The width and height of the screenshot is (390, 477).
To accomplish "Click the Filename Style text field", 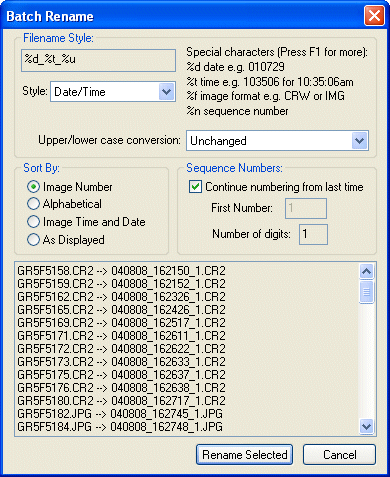I will pyautogui.click(x=98, y=60).
